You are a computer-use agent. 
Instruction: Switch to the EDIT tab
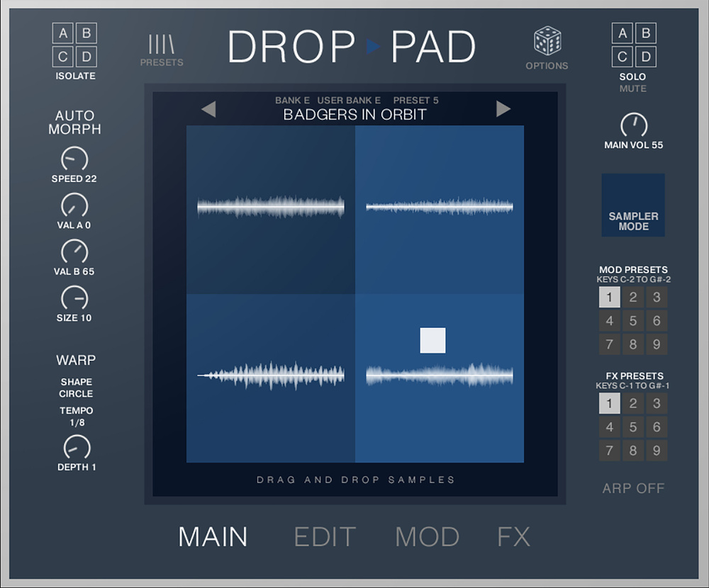tap(325, 537)
